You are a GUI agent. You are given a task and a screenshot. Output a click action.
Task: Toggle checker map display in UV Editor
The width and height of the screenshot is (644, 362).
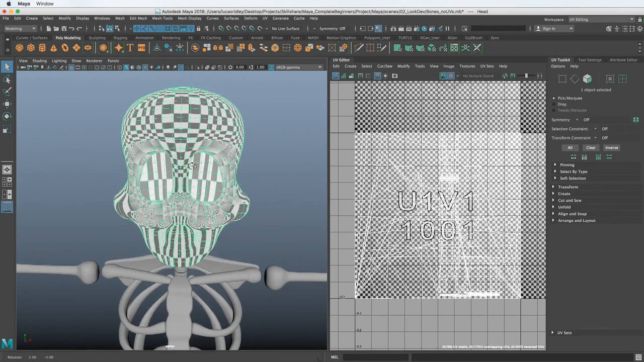tap(451, 76)
